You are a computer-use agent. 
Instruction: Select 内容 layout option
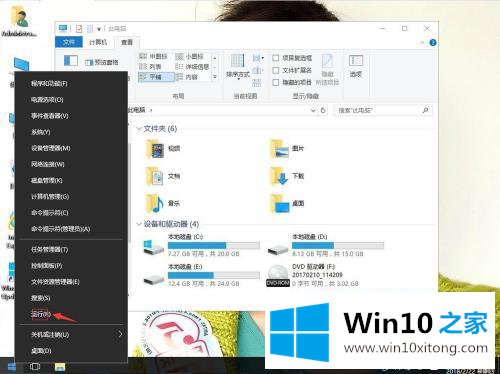tap(187, 77)
